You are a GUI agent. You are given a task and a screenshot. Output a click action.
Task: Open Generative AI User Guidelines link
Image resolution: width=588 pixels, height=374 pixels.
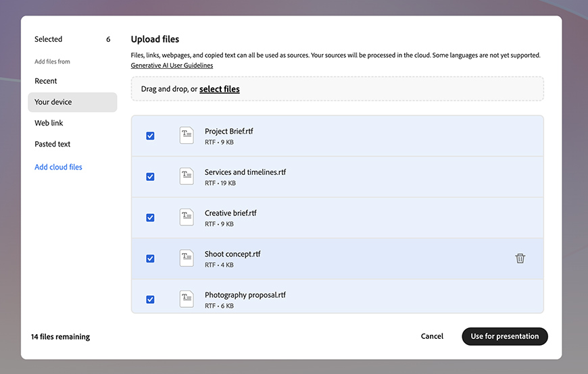[172, 65]
